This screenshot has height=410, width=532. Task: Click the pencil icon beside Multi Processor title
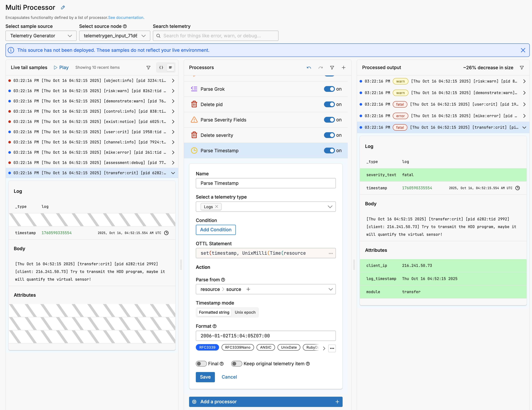click(x=63, y=8)
